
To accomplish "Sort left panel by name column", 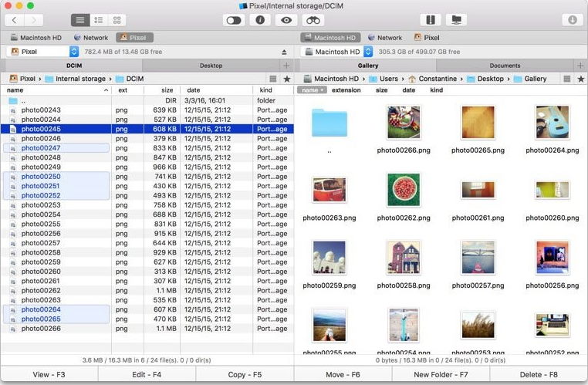I will 56,90.
